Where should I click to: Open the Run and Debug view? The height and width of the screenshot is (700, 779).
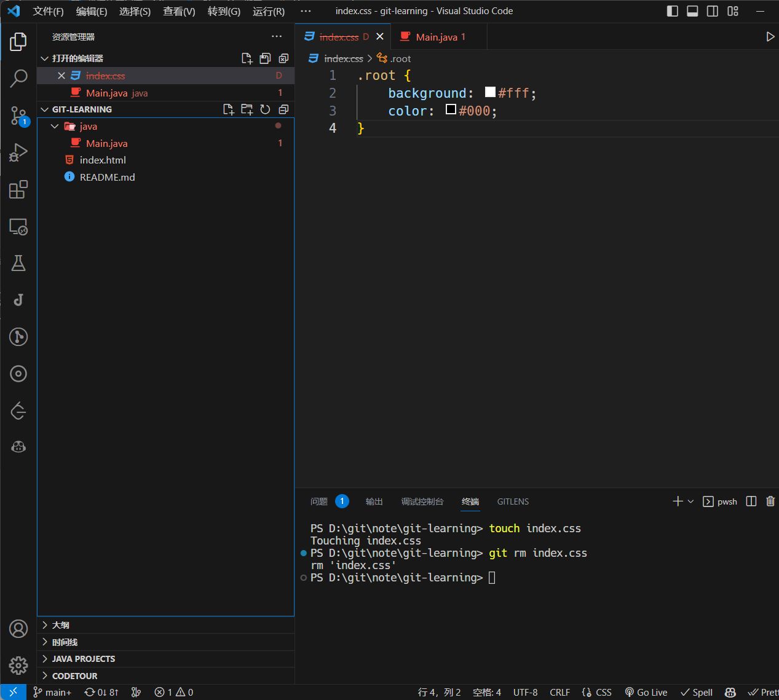click(x=18, y=152)
